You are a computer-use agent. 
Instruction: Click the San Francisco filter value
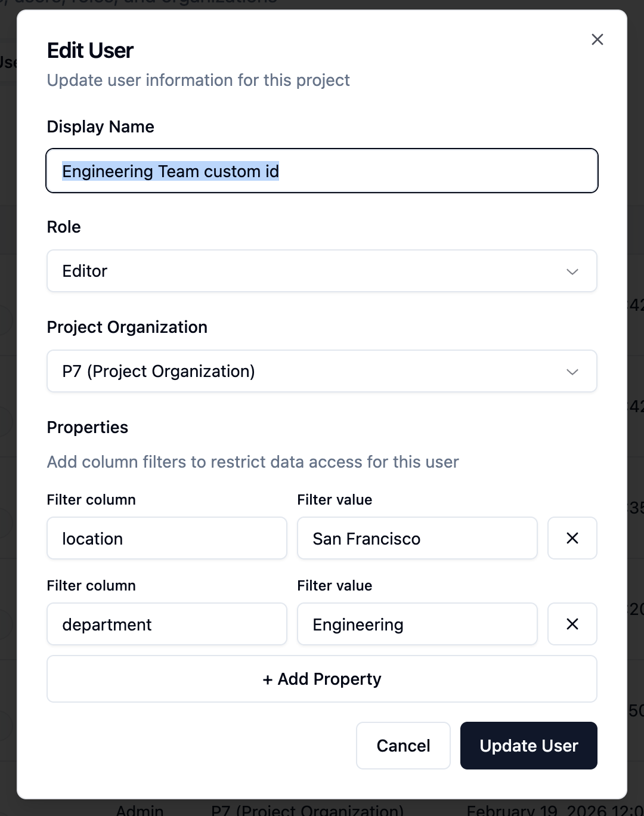click(417, 538)
